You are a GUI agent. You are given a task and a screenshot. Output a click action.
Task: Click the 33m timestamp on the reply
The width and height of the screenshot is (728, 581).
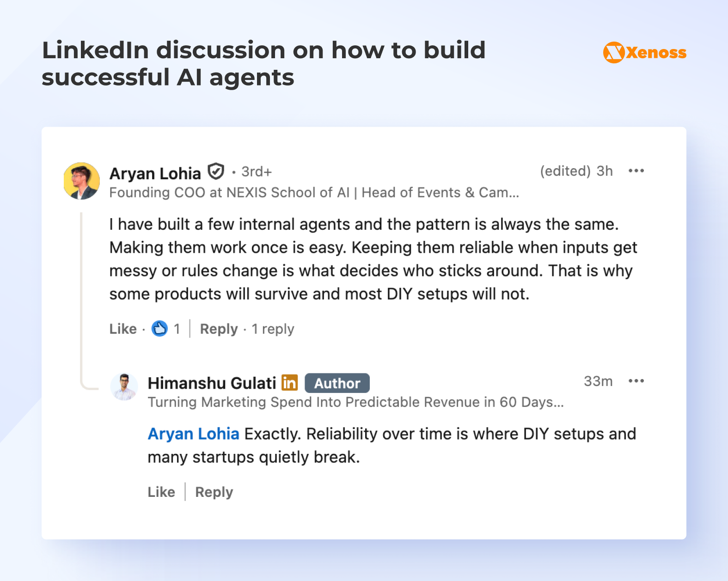click(598, 380)
